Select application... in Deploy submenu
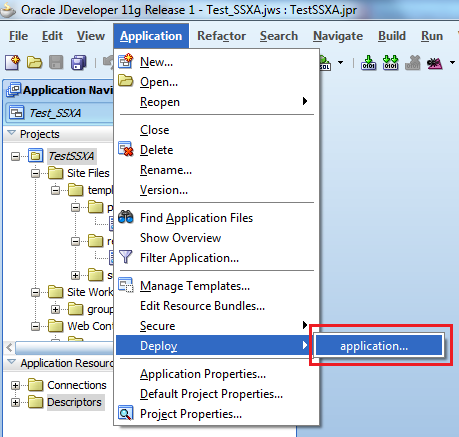The height and width of the screenshot is (437, 459). point(379,345)
